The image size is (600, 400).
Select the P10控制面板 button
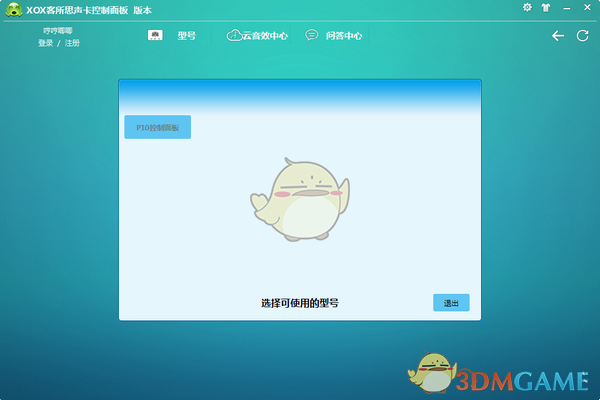coord(158,127)
